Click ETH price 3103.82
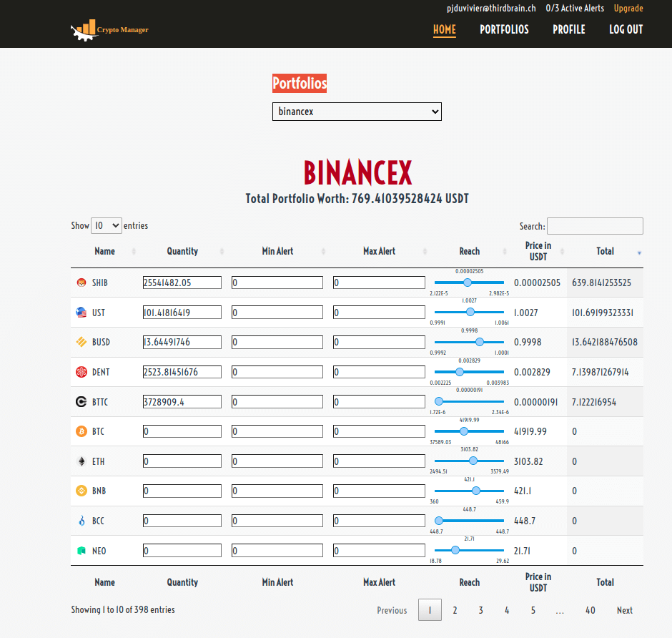 tap(528, 461)
